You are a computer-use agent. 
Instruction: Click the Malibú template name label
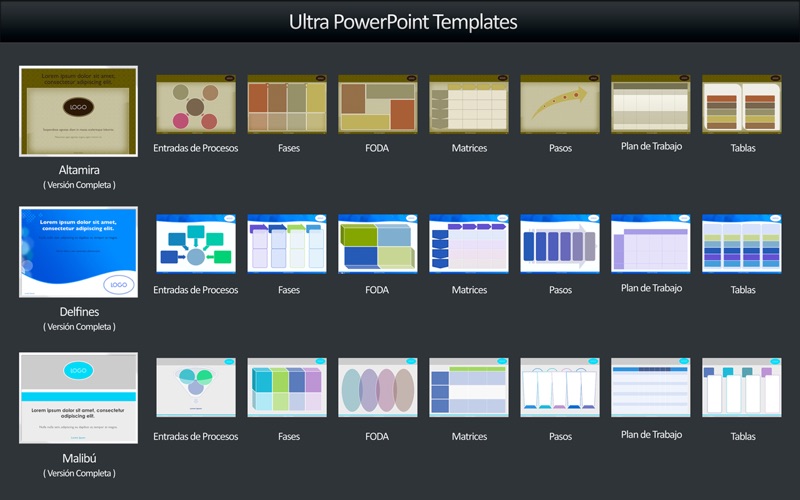click(79, 458)
